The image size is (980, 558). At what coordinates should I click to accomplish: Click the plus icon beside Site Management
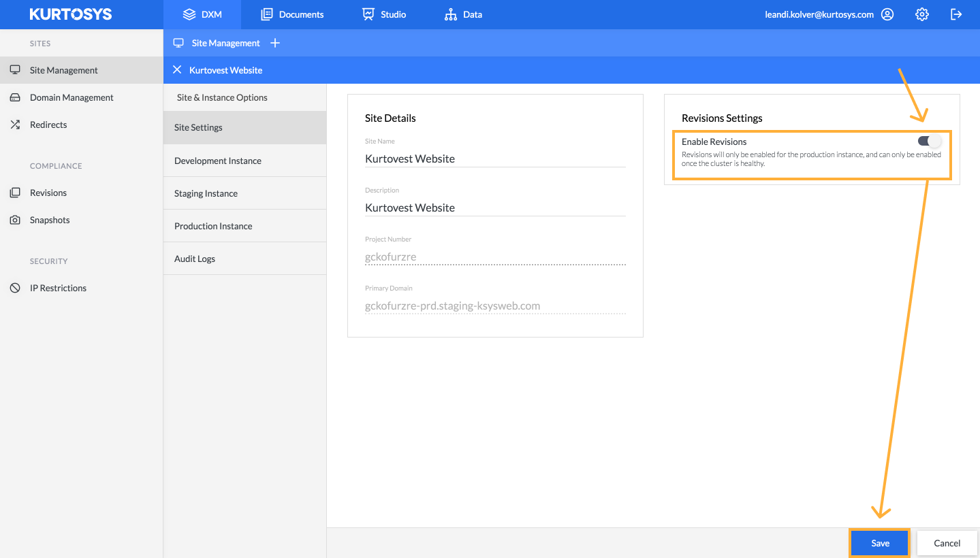tap(275, 43)
